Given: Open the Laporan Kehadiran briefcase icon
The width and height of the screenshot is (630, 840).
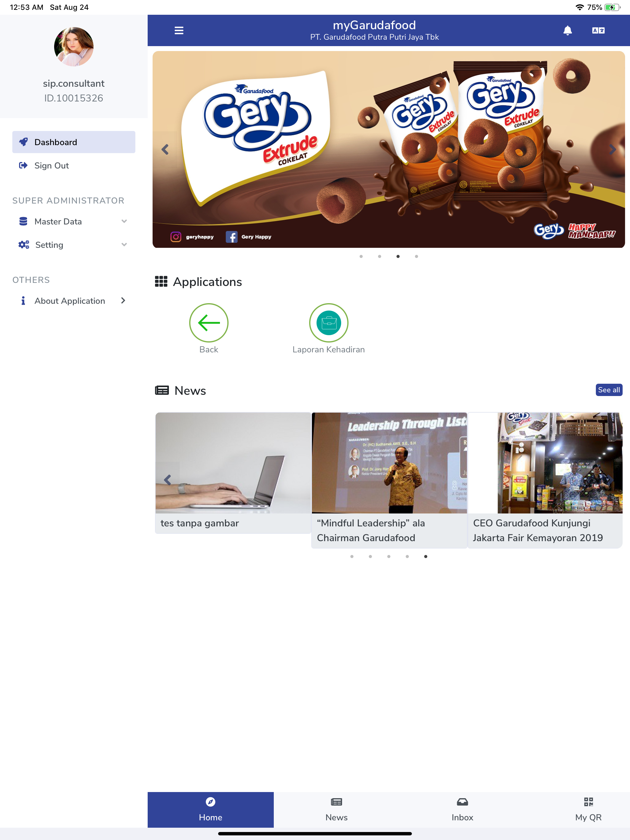Looking at the screenshot, I should click(x=329, y=323).
